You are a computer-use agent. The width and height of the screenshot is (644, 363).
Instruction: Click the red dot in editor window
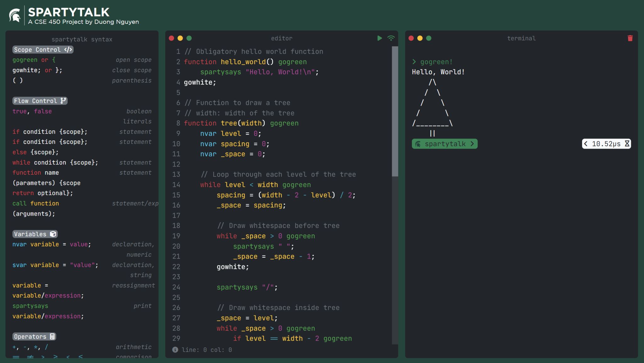171,38
